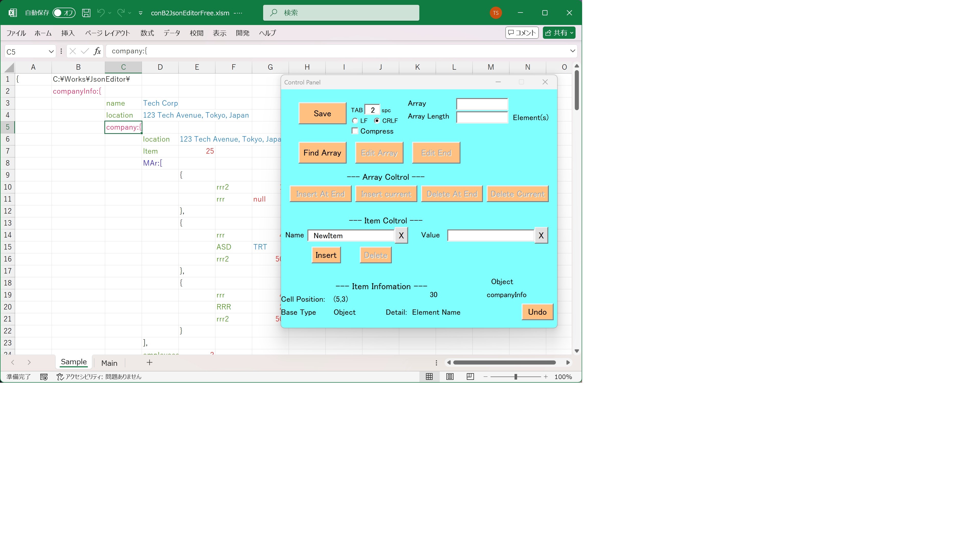Open the Data ribbon tab
The image size is (980, 551).
pyautogui.click(x=171, y=33)
